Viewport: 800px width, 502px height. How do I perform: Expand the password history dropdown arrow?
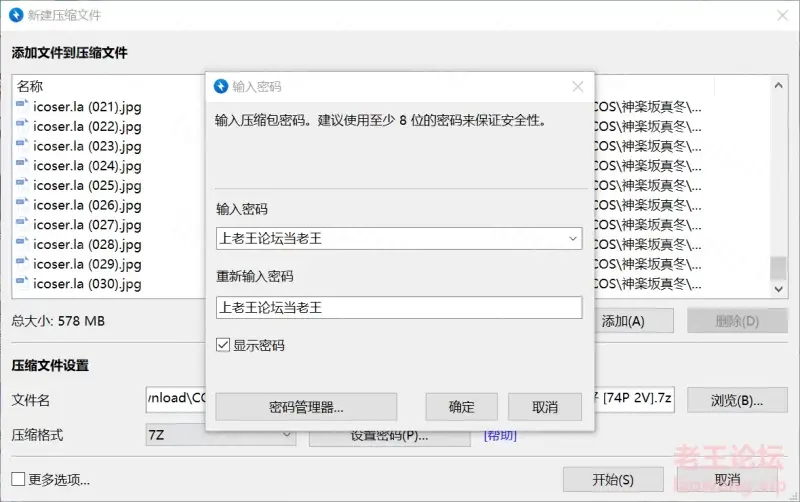point(573,238)
